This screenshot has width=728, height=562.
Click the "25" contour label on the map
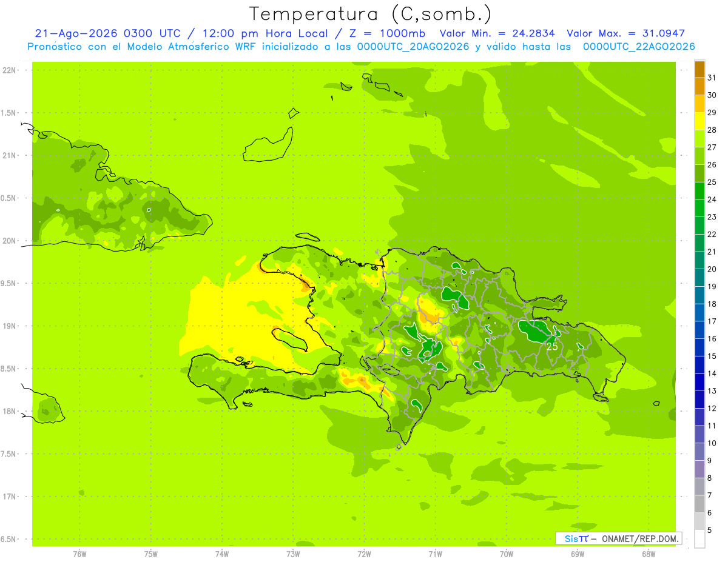tap(552, 347)
